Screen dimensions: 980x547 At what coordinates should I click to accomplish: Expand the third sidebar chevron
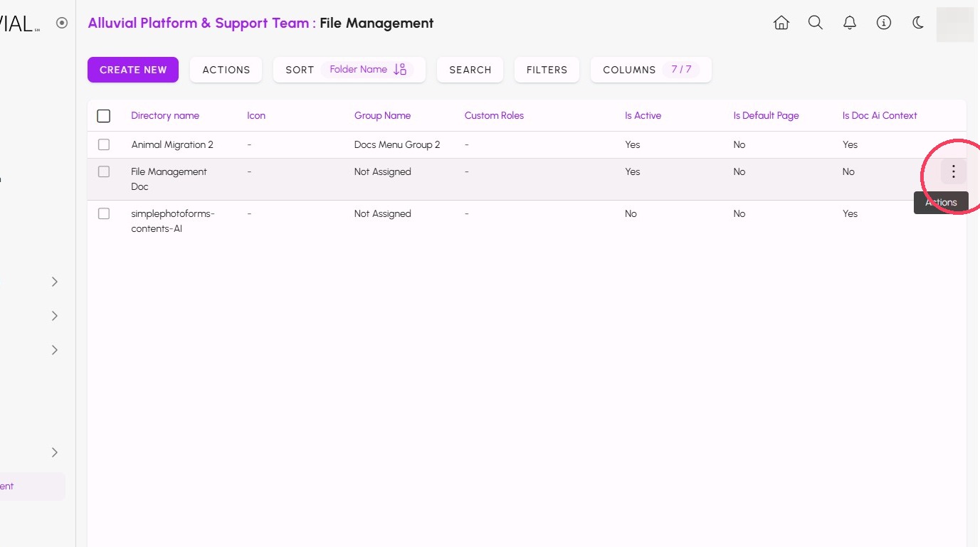click(55, 350)
